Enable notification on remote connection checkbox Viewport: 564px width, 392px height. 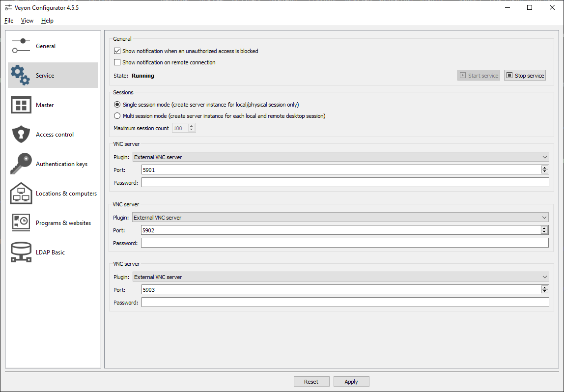[117, 62]
